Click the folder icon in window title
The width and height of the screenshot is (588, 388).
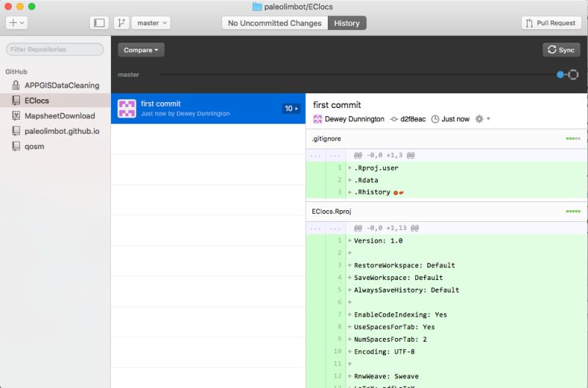click(257, 7)
